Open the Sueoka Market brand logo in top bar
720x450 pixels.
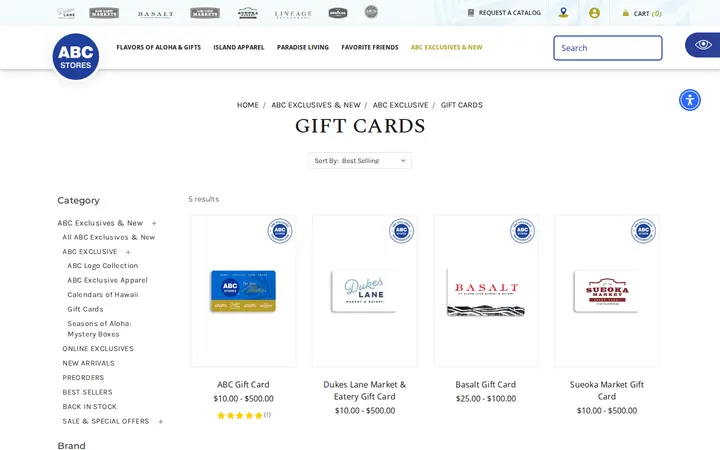[248, 13]
